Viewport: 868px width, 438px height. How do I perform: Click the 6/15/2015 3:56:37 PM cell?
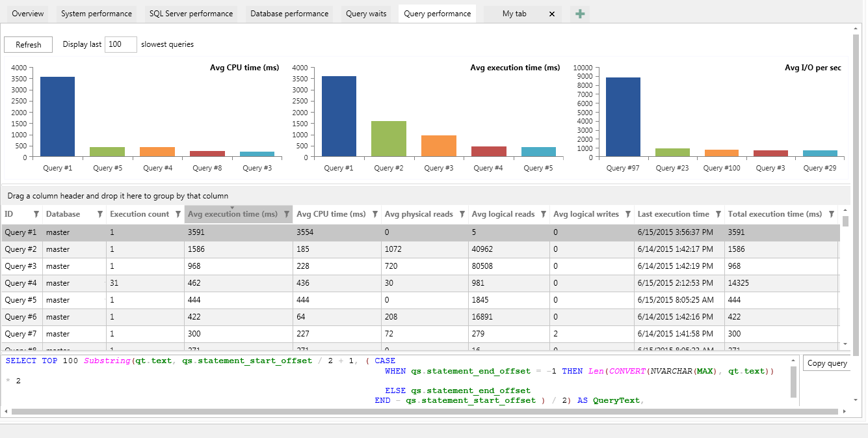pos(679,232)
